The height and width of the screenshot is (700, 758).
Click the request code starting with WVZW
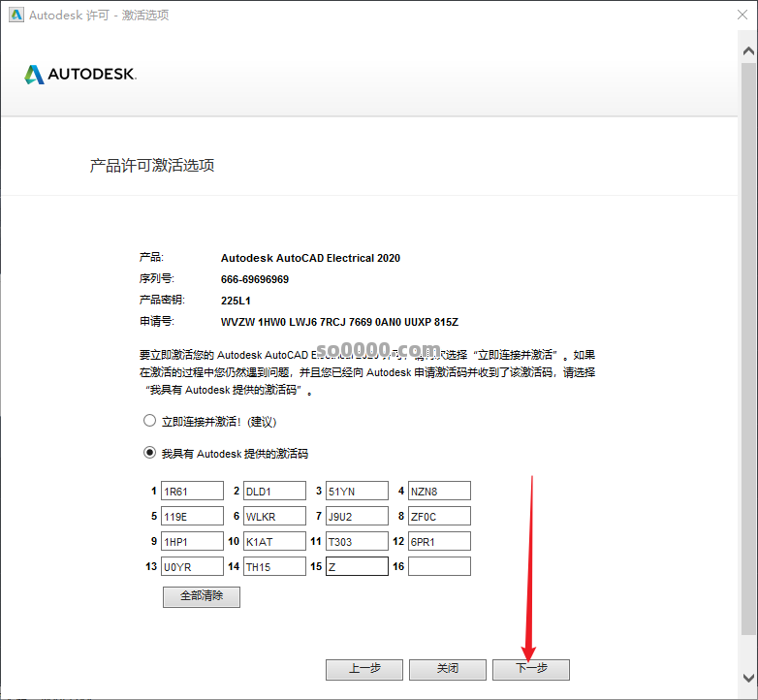coord(339,322)
